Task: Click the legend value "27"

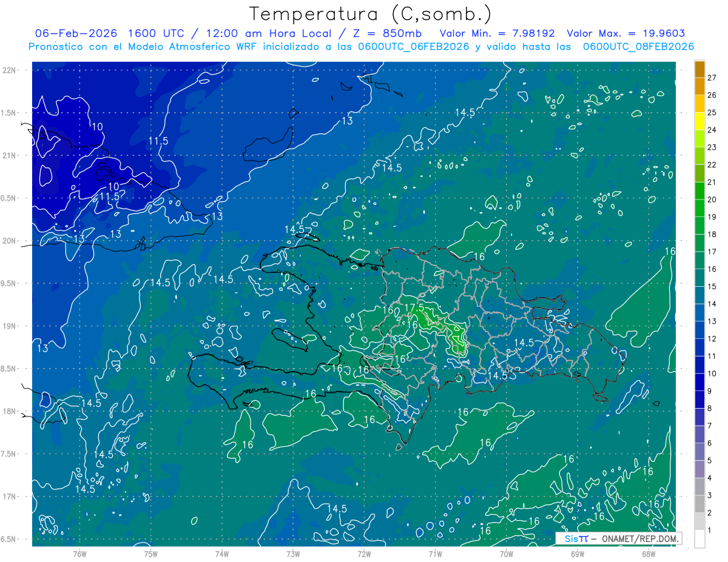Action: pyautogui.click(x=712, y=78)
